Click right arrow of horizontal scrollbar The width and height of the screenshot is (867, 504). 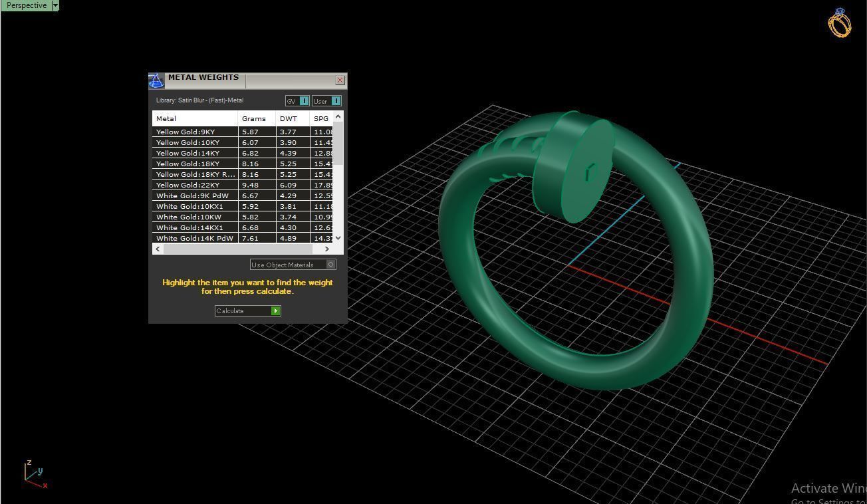[326, 249]
